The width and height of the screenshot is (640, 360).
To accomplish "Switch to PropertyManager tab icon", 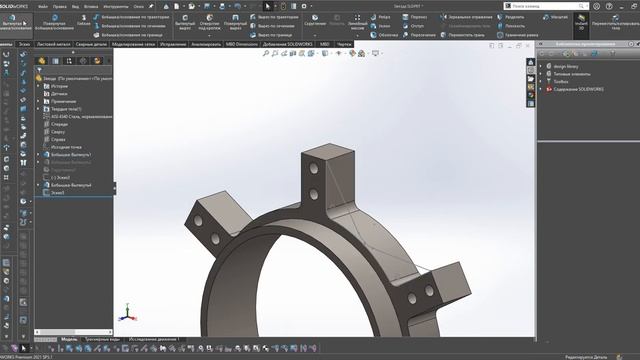I will pos(56,61).
